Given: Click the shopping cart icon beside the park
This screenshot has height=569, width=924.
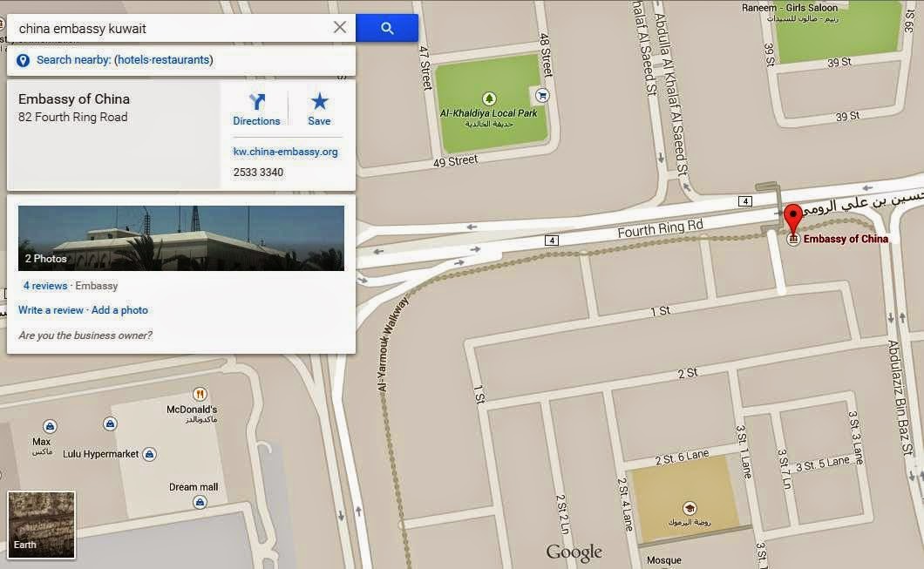Looking at the screenshot, I should 542,95.
